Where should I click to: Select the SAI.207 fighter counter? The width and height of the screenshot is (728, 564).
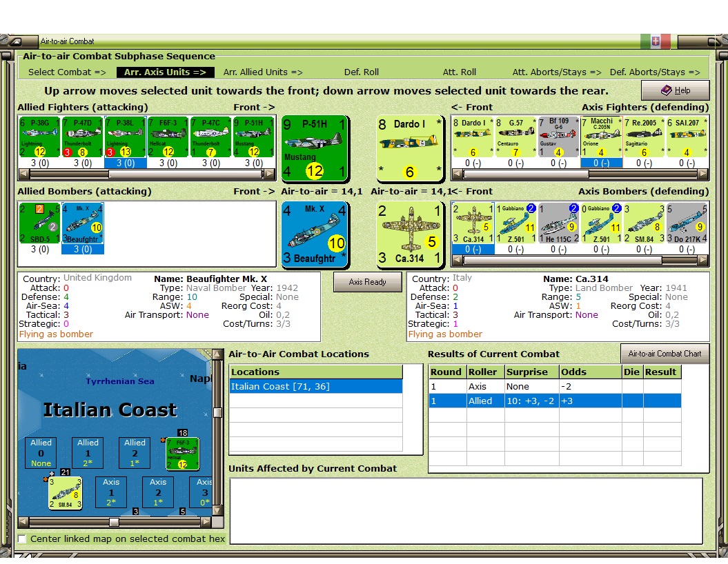[687, 137]
